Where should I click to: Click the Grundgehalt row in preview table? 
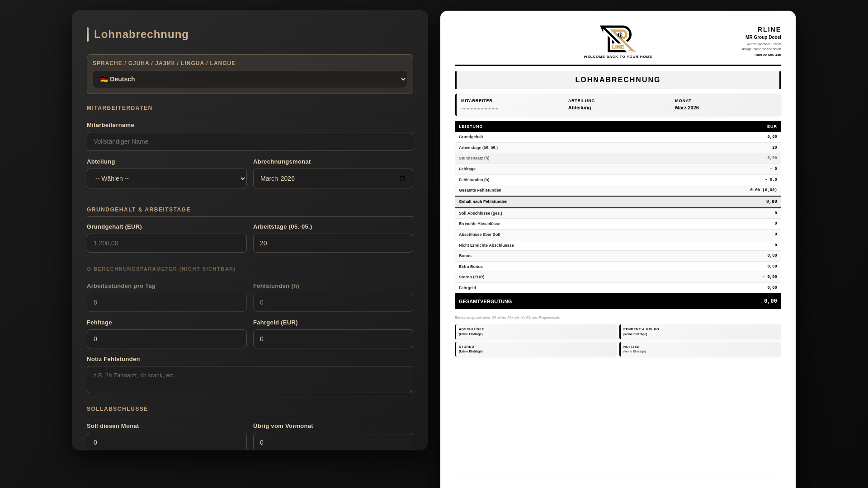tap(618, 137)
